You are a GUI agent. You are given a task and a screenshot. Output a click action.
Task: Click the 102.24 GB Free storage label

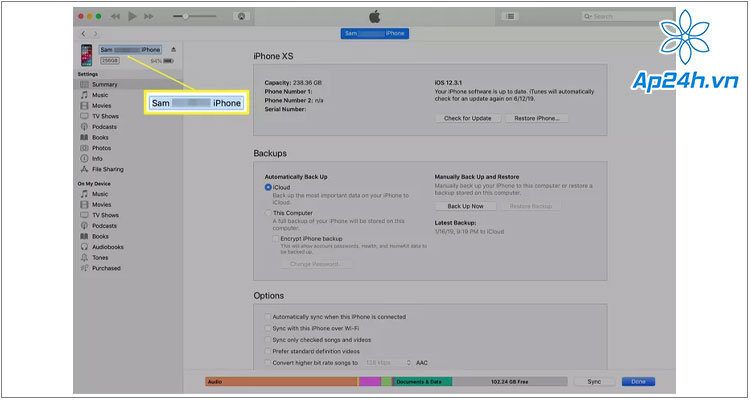pos(509,382)
